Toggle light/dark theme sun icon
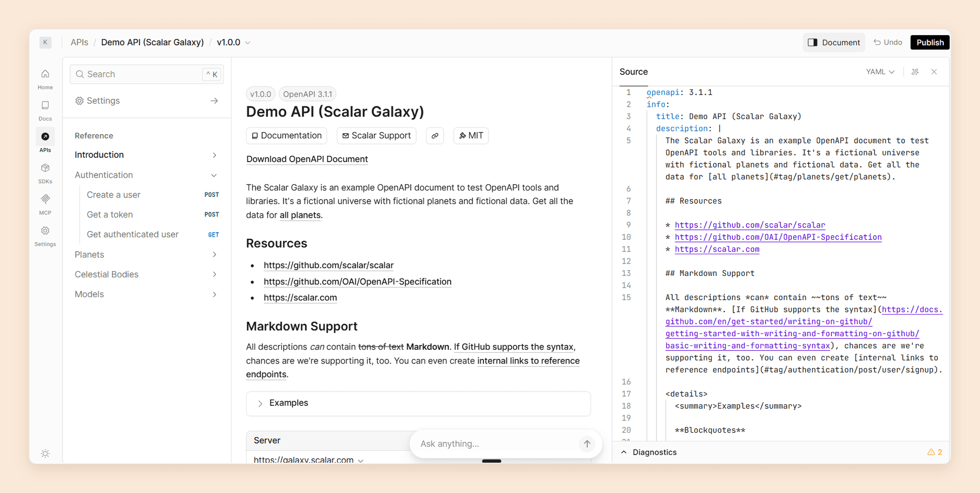The height and width of the screenshot is (493, 980). click(x=45, y=454)
